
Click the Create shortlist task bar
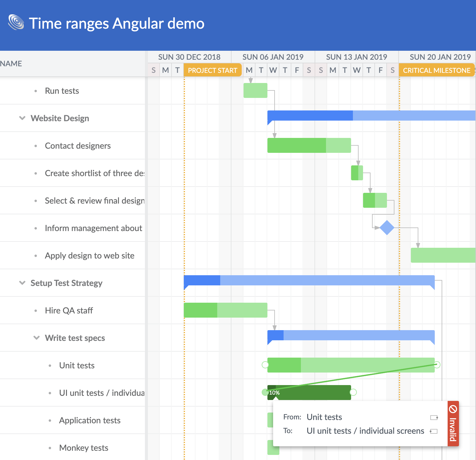357,173
